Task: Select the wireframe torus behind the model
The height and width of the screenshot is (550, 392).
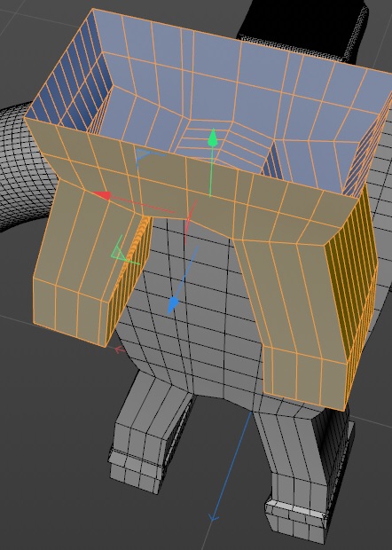Action: pos(25,165)
